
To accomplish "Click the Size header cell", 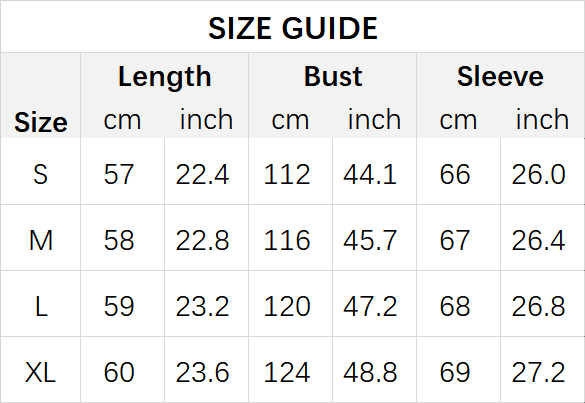I will tap(41, 122).
